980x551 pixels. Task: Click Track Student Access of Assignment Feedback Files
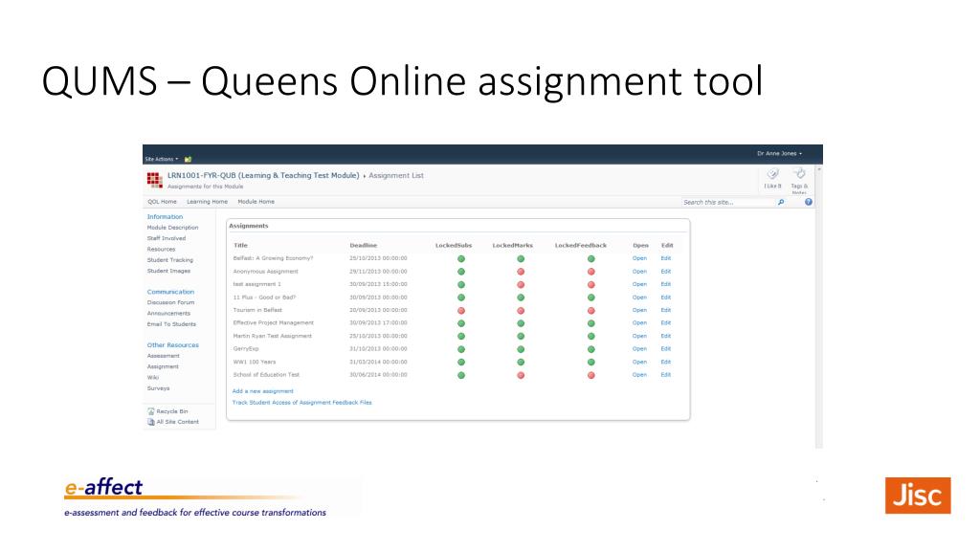(x=301, y=403)
